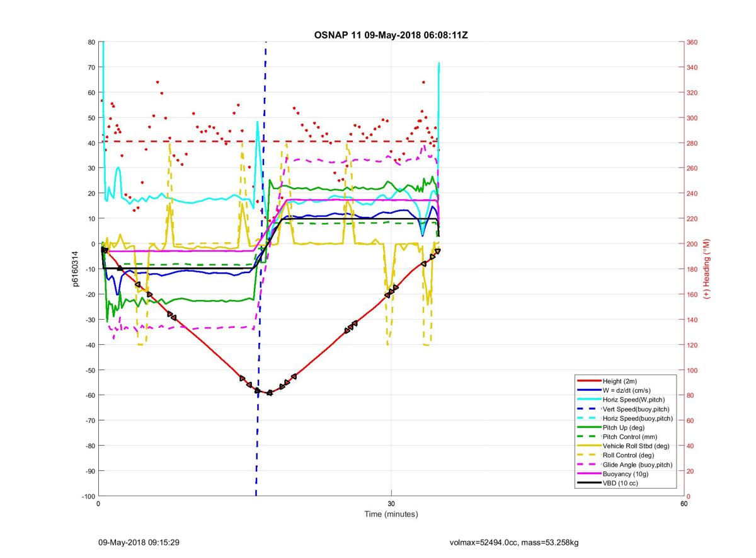Click the "VBD (10 cc)" legend entry
The height and width of the screenshot is (558, 756).
(x=621, y=484)
